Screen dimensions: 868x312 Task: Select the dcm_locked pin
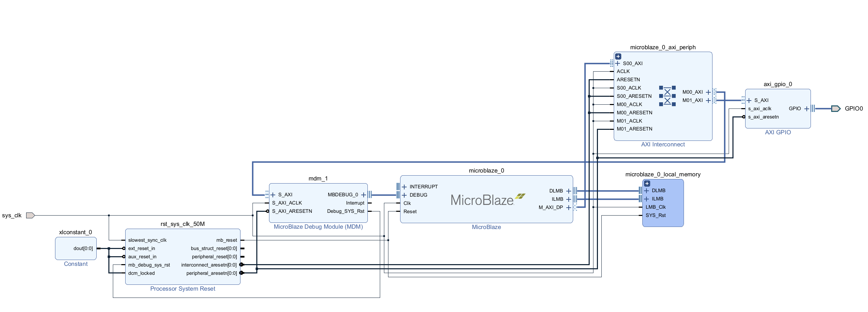[141, 273]
